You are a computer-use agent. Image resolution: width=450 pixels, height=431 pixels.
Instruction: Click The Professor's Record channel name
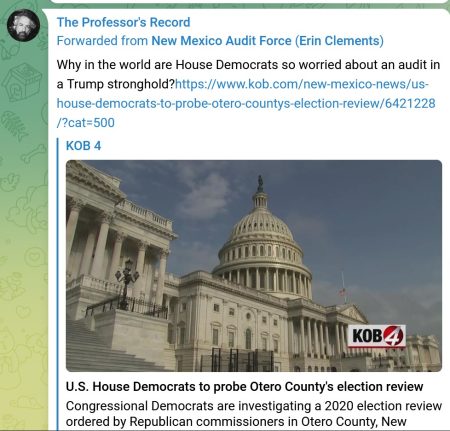pos(123,23)
